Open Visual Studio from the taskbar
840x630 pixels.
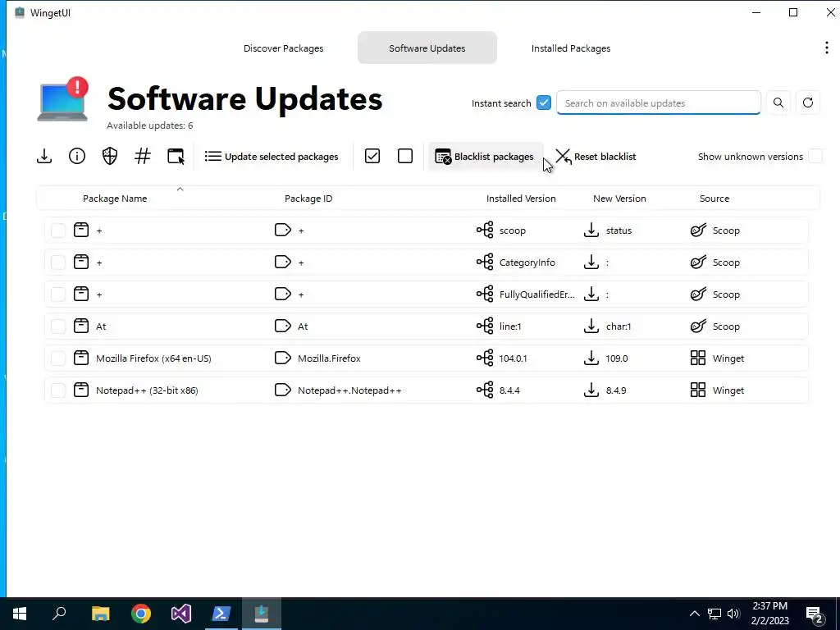[181, 614]
